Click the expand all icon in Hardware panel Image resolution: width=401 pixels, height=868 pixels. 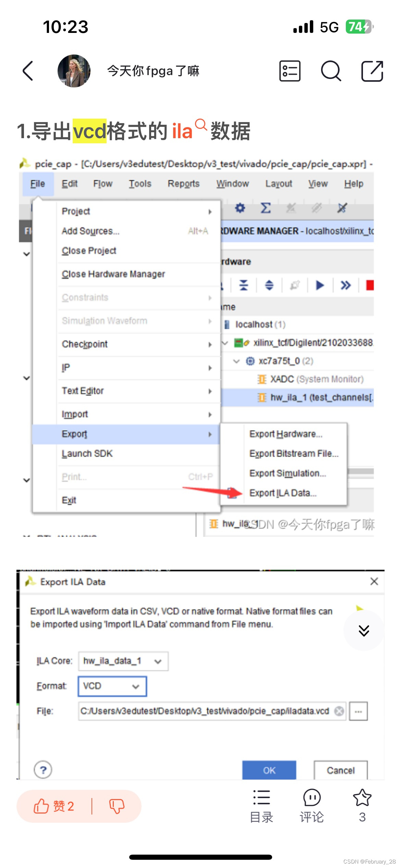pos(269,285)
